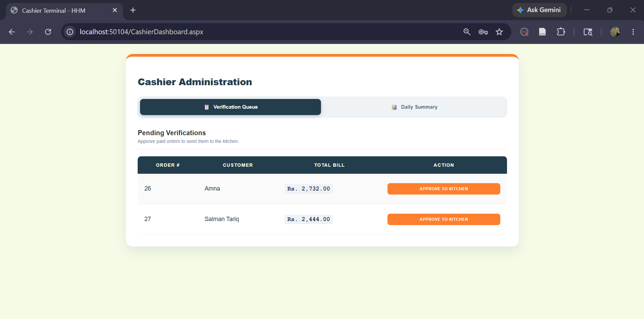The height and width of the screenshot is (319, 644).
Task: Open the Extensions puzzle icon
Action: tap(561, 32)
